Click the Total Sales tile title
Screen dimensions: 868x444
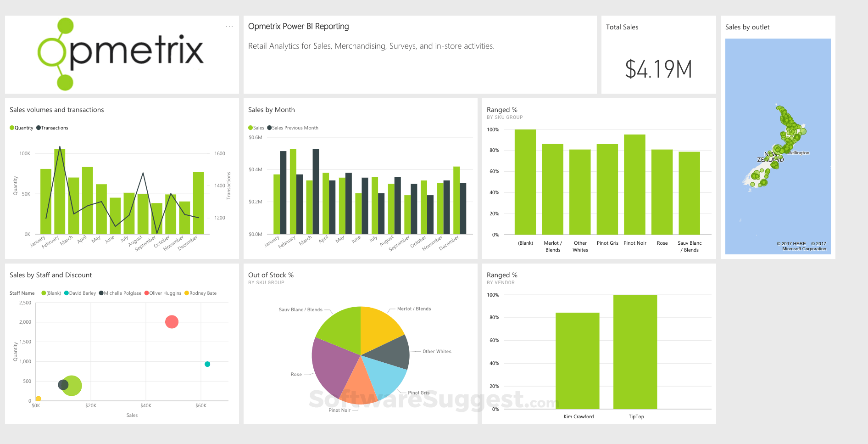point(622,27)
